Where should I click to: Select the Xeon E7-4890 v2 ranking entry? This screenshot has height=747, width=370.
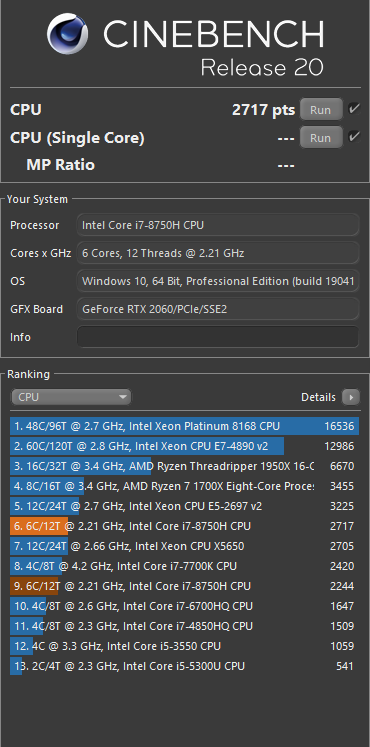point(185,446)
